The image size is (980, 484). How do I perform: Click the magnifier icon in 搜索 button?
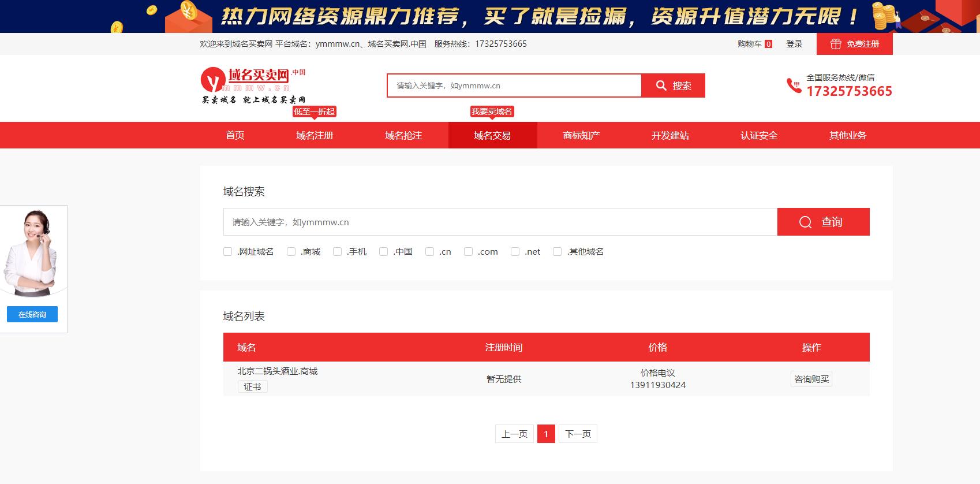661,85
